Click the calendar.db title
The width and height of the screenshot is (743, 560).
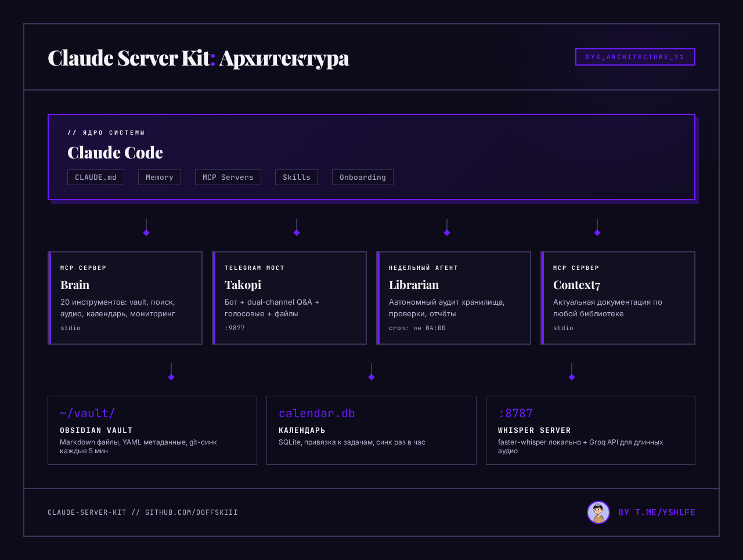pos(316,413)
